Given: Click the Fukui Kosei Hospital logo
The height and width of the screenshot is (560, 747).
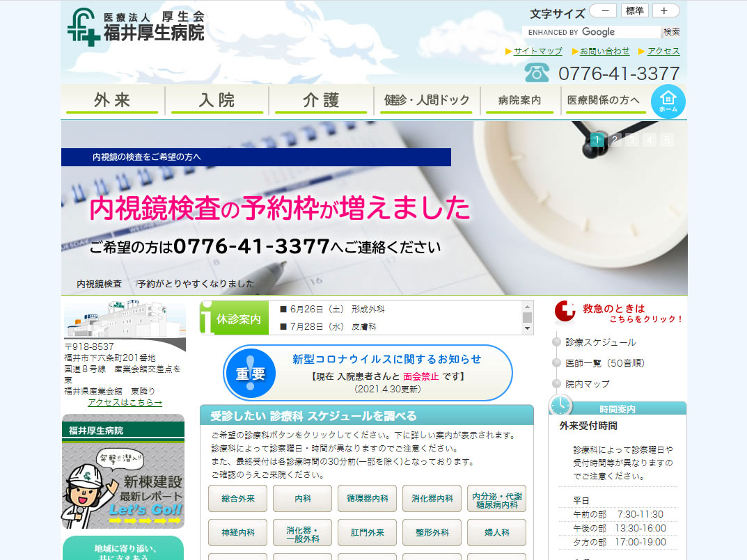Looking at the screenshot, I should [136, 27].
